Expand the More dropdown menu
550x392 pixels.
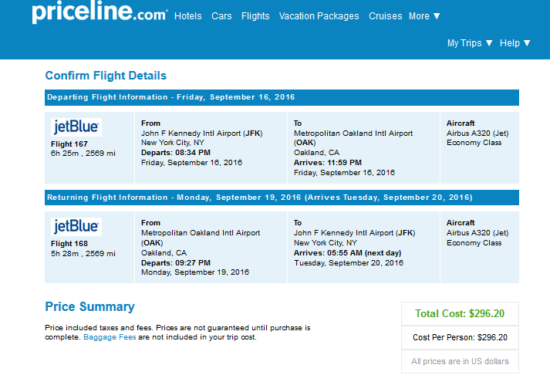(424, 16)
